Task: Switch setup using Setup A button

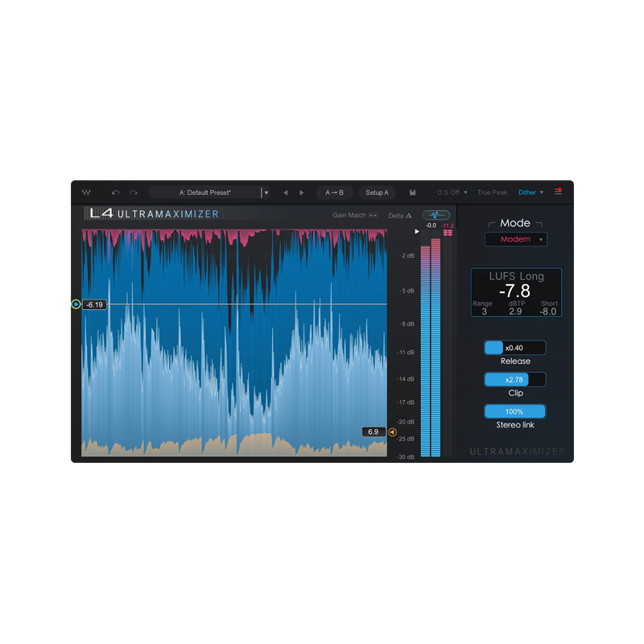Action: click(x=377, y=193)
